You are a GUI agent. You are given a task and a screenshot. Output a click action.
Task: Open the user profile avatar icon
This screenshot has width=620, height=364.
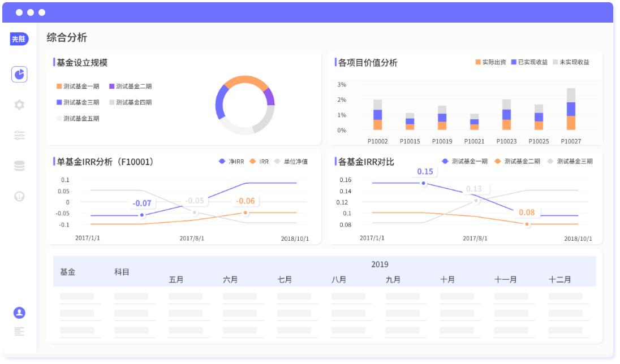point(19,313)
